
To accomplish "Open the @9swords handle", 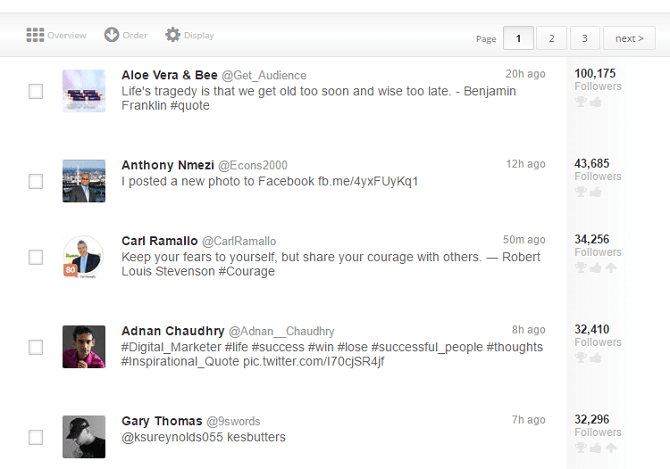I will click(x=233, y=422).
